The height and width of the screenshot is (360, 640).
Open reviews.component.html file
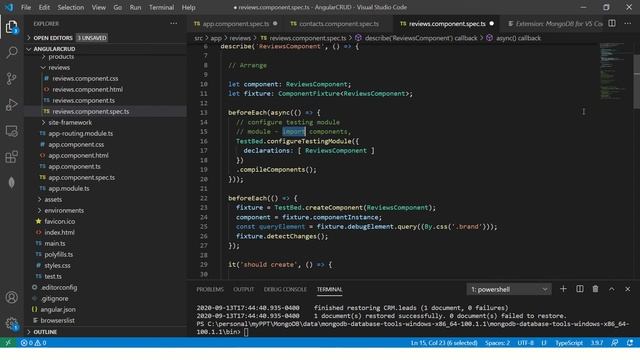(87, 89)
